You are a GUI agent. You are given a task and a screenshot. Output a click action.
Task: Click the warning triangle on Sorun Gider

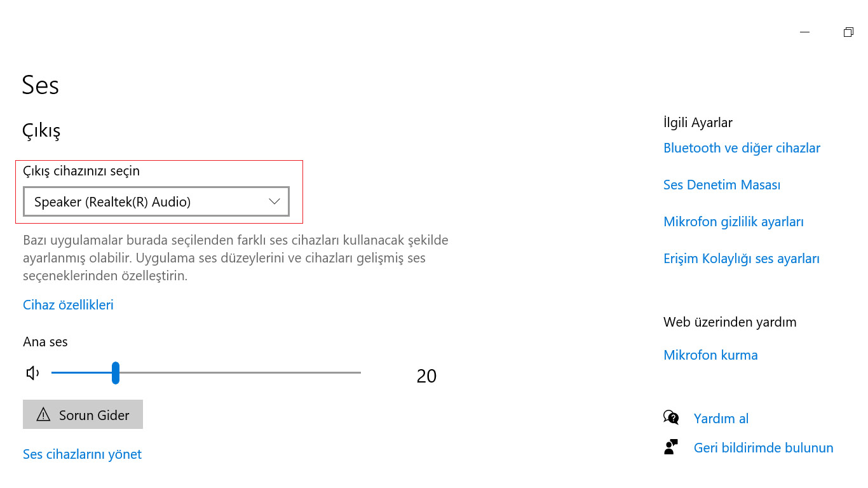43,415
